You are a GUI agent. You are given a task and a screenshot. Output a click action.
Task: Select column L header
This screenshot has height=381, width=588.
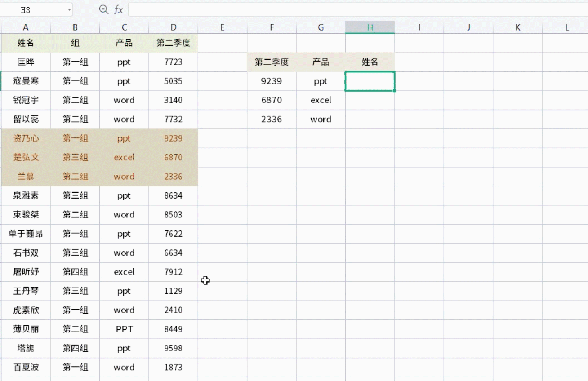(x=565, y=27)
